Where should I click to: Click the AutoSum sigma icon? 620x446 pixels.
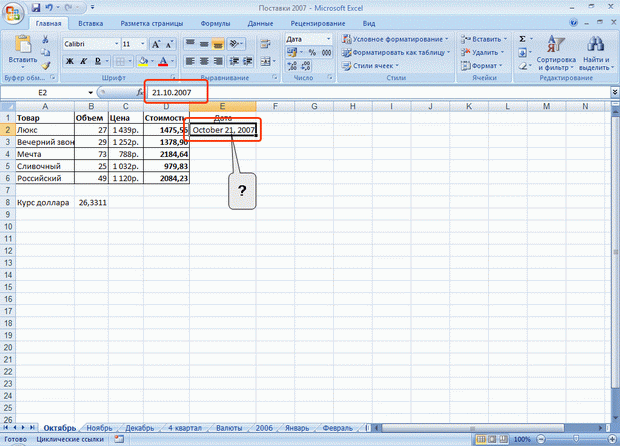[x=522, y=39]
